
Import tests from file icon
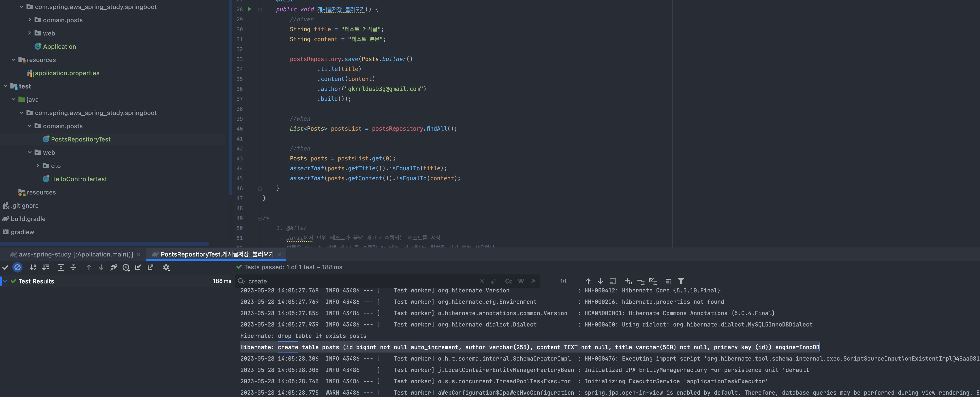click(138, 268)
